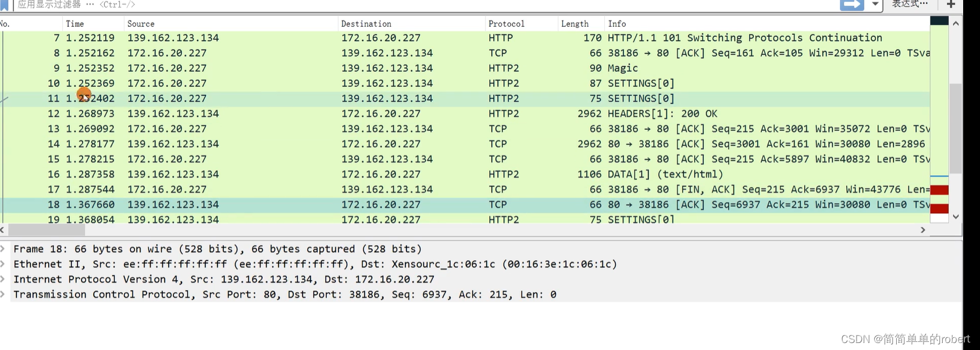Click the filter bookmark icon
This screenshot has height=350, width=980.
[x=5, y=4]
